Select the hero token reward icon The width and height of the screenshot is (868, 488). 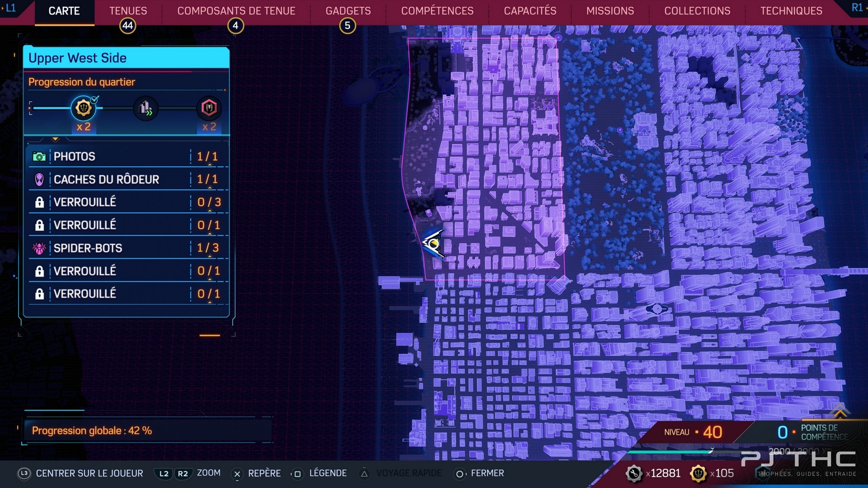[84, 108]
